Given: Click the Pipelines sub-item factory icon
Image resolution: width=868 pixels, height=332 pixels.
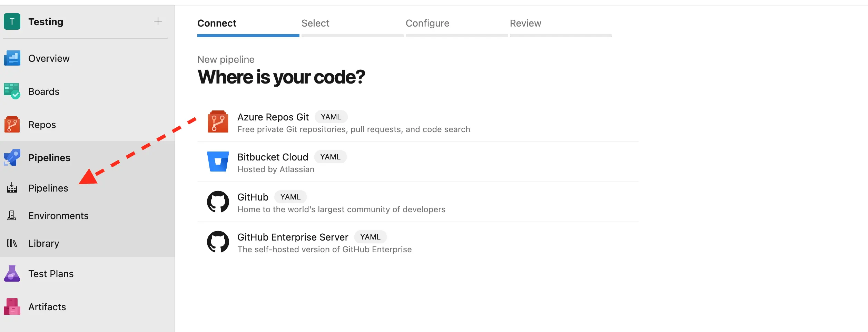Looking at the screenshot, I should 12,188.
